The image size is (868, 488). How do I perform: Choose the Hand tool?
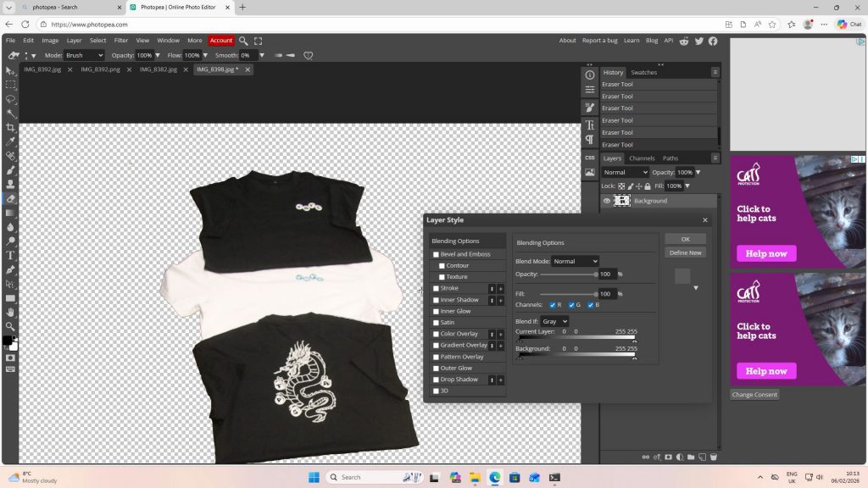click(11, 313)
